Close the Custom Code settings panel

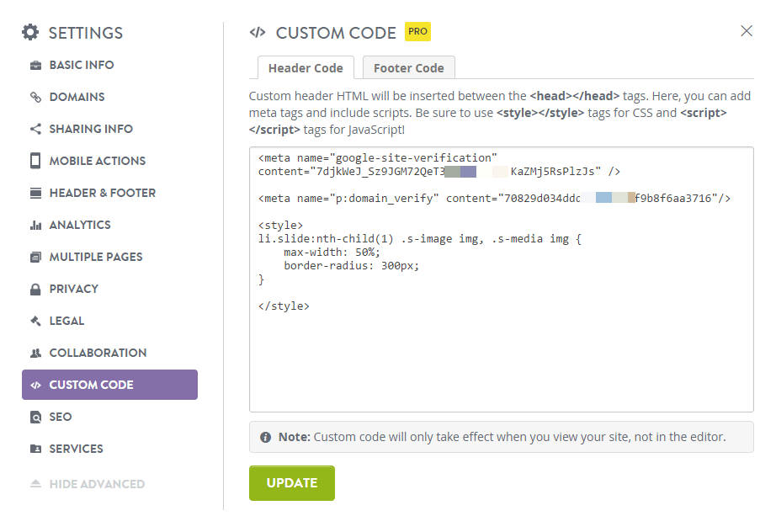tap(746, 31)
